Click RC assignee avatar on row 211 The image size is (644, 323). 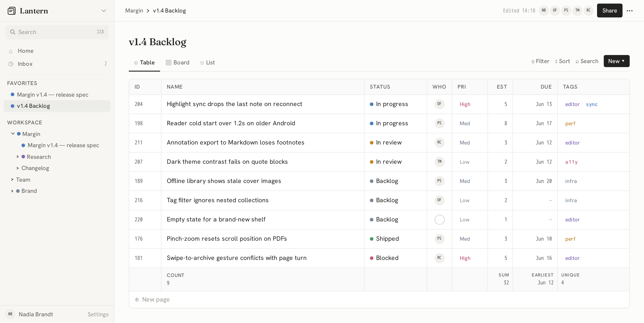click(x=439, y=142)
